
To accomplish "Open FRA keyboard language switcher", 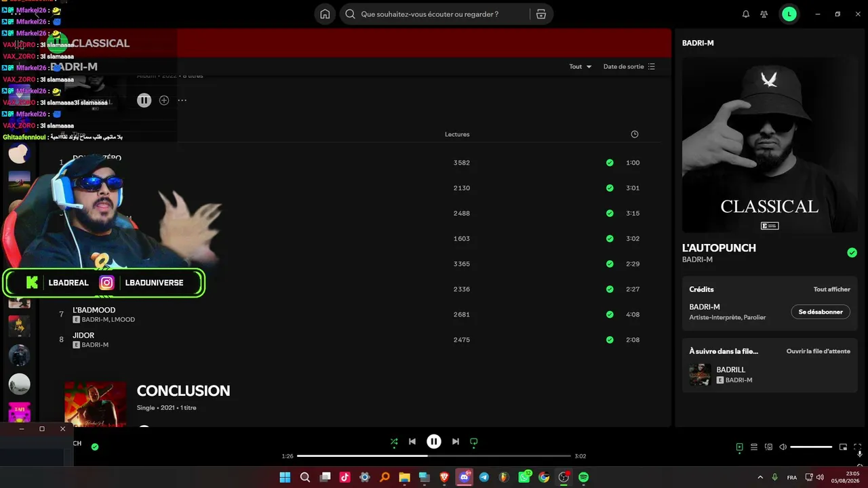I will [x=792, y=477].
